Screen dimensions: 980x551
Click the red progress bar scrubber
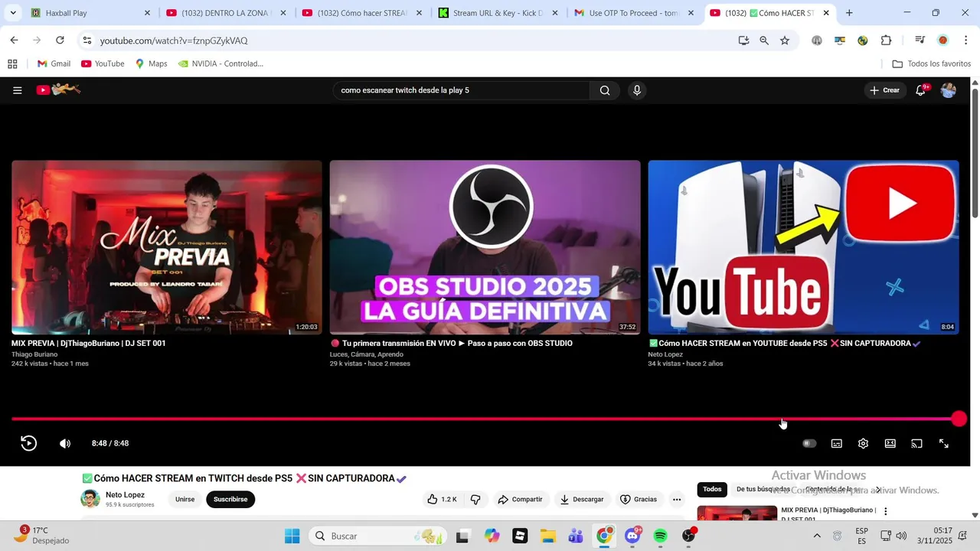959,419
